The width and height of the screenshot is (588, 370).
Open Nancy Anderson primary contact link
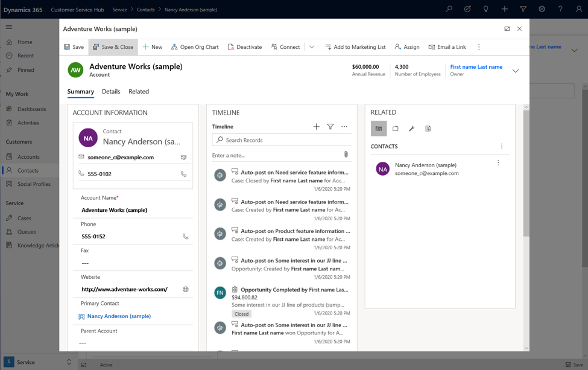[x=119, y=316]
